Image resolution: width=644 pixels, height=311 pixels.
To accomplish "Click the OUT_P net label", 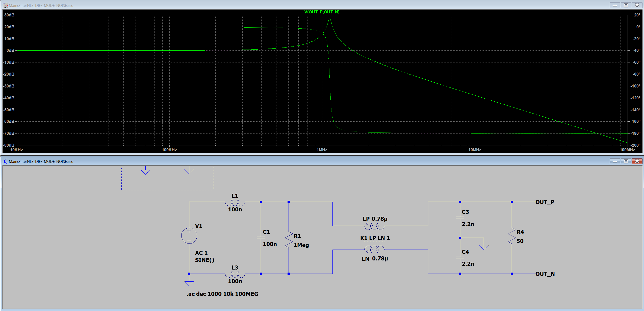I will (545, 202).
